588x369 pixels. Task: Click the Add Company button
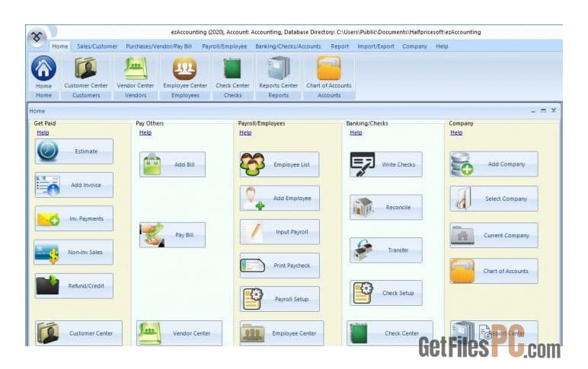pos(494,164)
